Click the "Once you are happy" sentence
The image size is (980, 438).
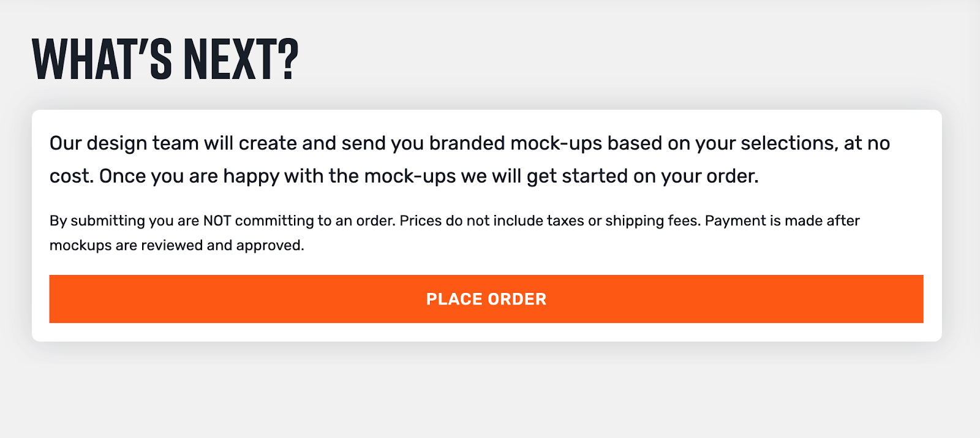point(429,176)
